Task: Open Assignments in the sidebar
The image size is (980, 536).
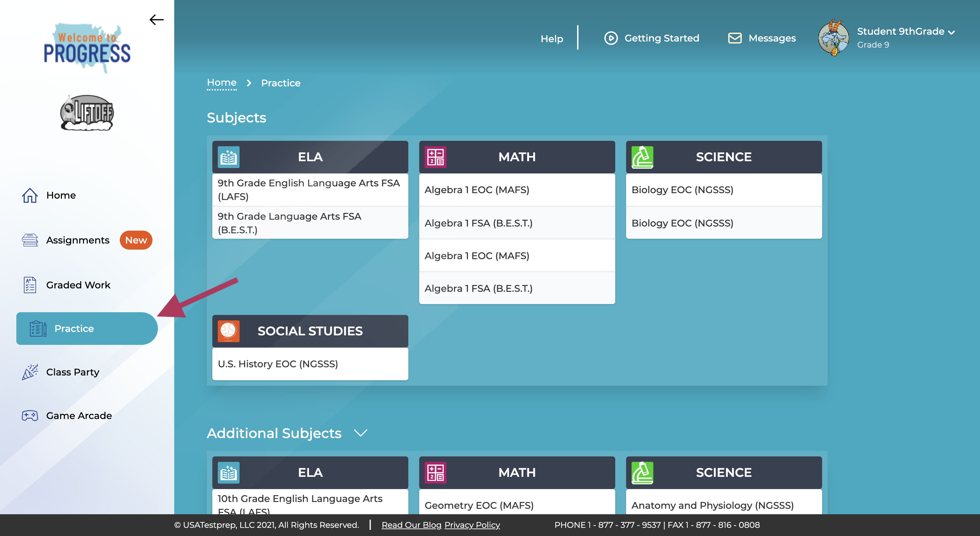Action: coord(78,240)
